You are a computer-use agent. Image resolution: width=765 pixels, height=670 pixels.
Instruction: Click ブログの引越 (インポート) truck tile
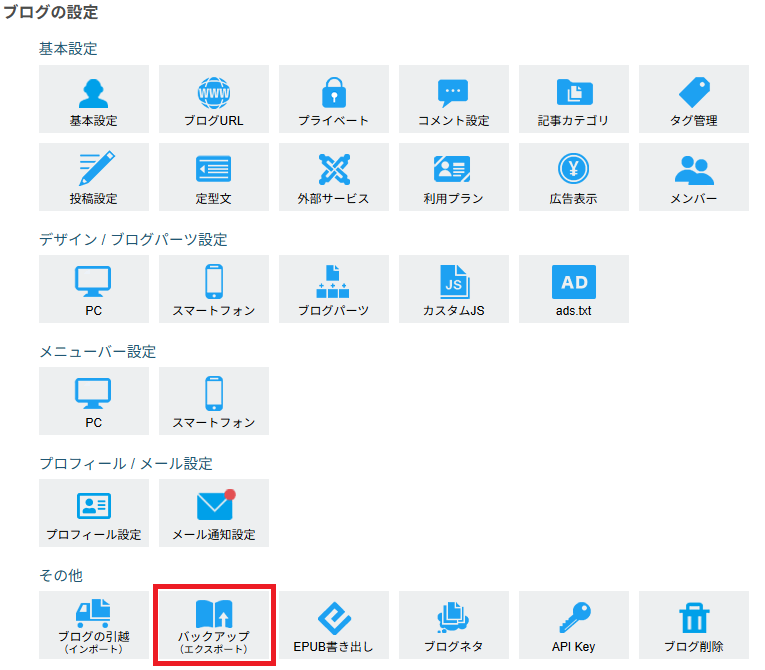(x=94, y=625)
